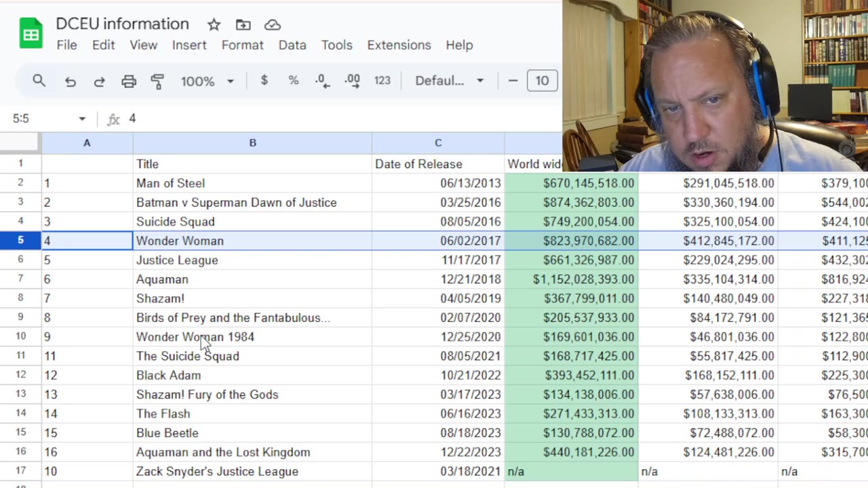The height and width of the screenshot is (488, 868).
Task: Open the Extensions menu
Action: (x=399, y=45)
